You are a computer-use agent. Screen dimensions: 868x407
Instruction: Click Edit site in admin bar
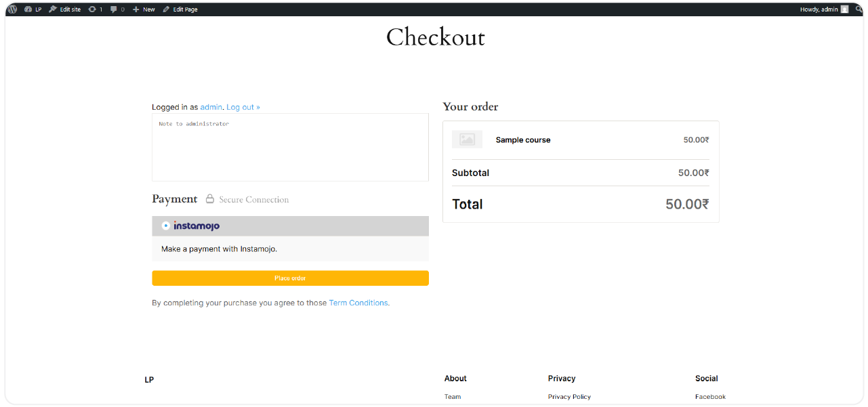[65, 9]
